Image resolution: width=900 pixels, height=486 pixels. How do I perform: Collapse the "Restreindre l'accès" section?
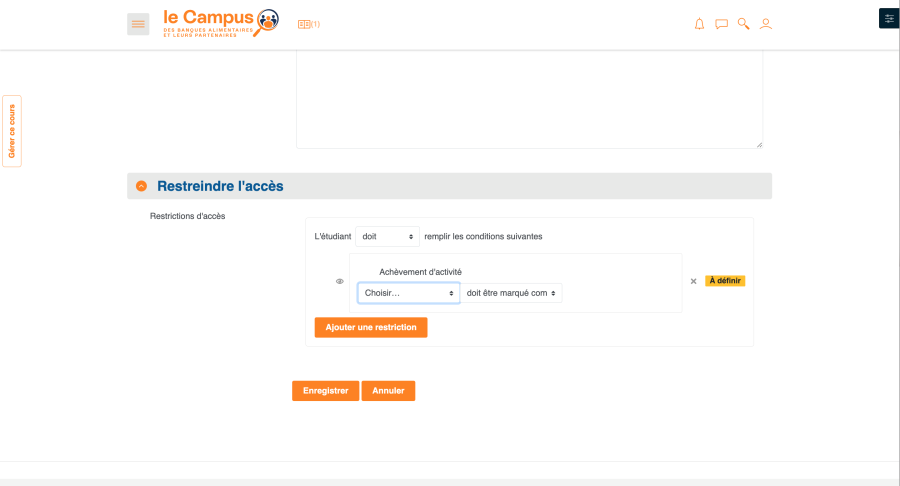tap(141, 186)
